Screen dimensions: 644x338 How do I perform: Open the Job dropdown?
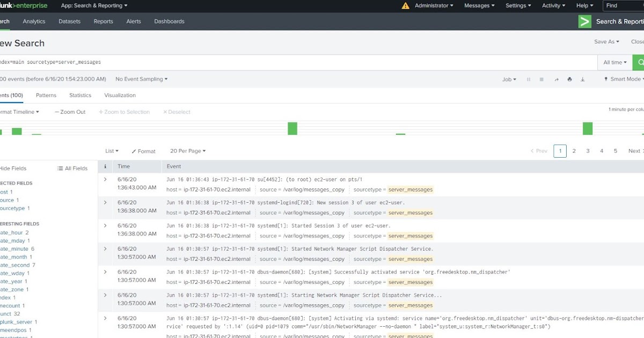coord(508,79)
